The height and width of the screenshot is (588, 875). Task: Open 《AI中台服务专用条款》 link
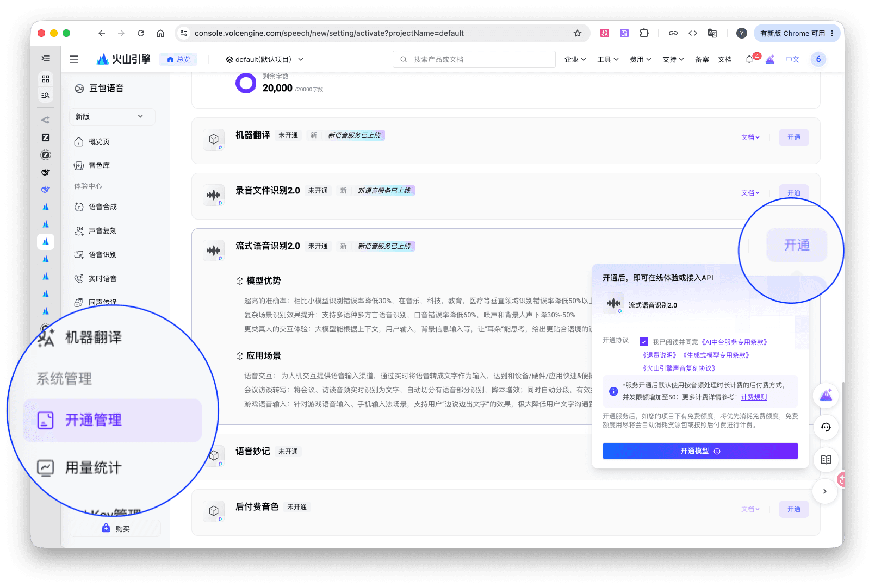[x=734, y=342]
